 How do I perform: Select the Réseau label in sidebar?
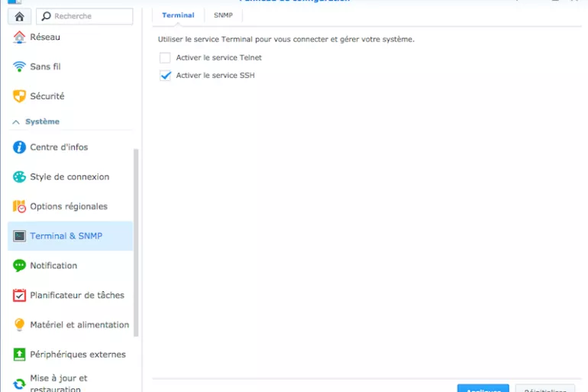click(45, 37)
